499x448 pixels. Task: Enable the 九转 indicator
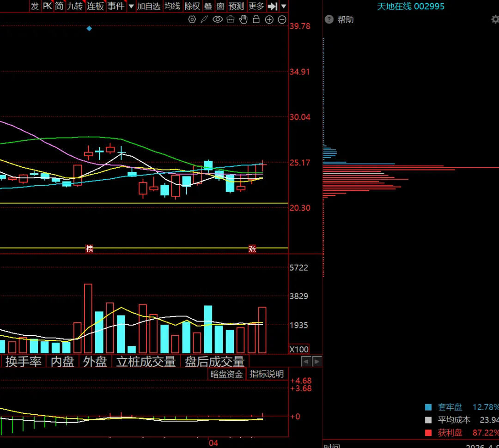point(75,6)
